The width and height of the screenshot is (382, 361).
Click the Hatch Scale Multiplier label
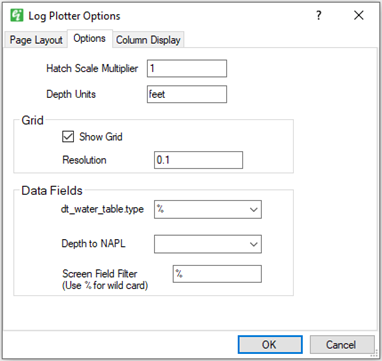click(x=92, y=68)
